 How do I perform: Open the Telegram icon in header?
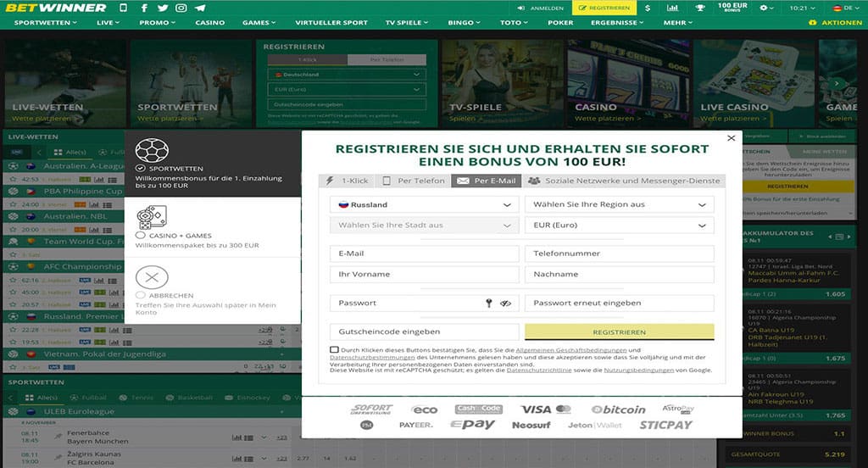point(200,8)
